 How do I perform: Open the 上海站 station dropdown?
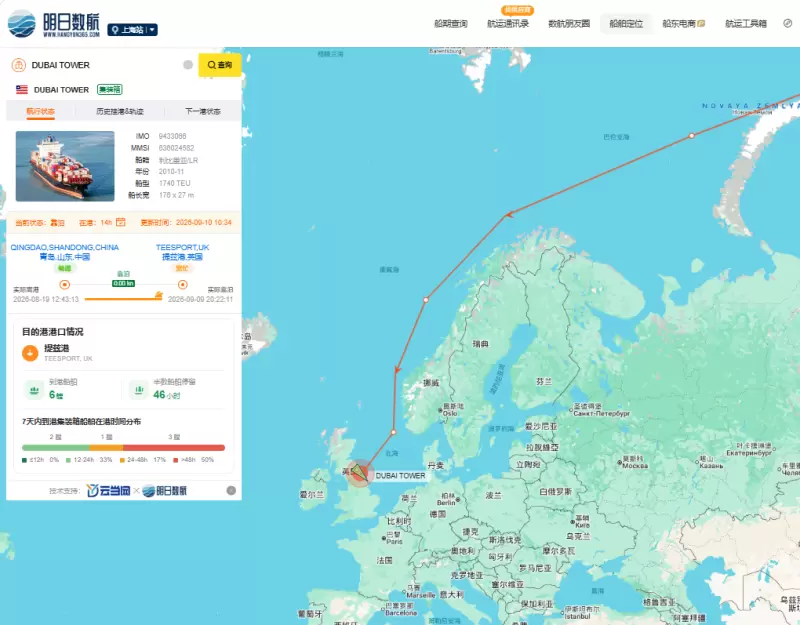(x=132, y=30)
